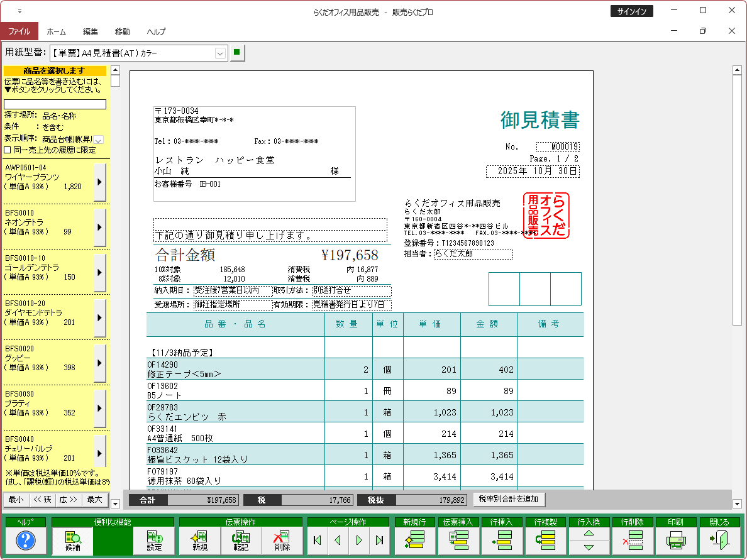The image size is (747, 560).
Task: Click the 税率別合計を追加 button
Action: (x=509, y=500)
